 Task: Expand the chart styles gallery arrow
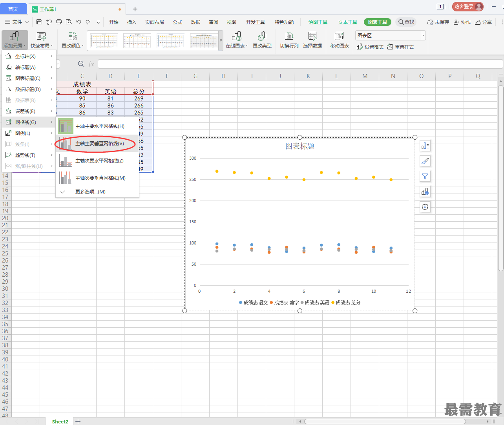click(221, 40)
